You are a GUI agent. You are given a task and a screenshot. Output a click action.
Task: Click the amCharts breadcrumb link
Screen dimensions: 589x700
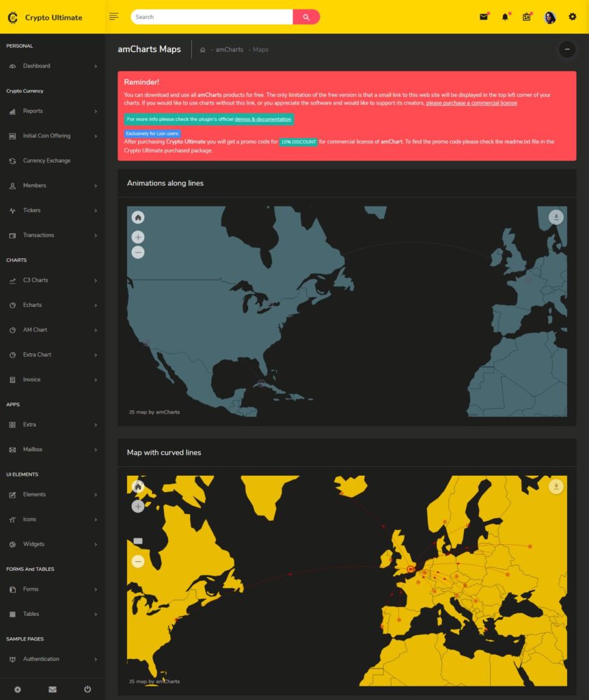click(230, 49)
